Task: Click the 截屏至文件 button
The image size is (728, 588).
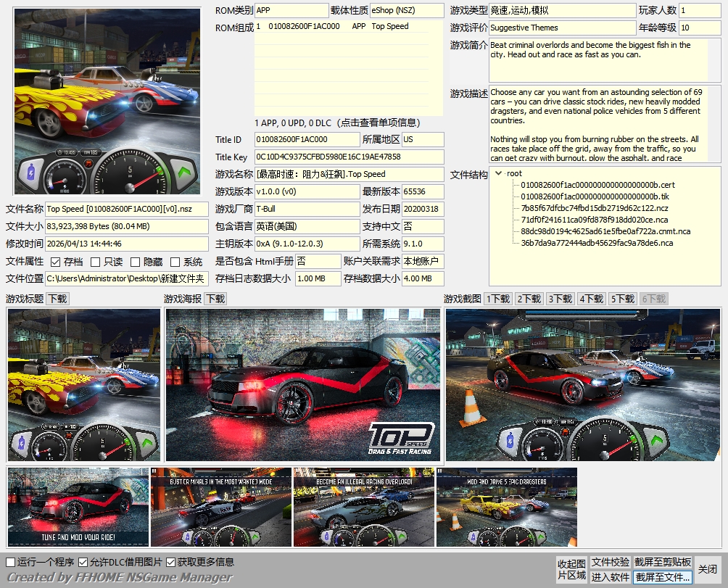Action: click(x=663, y=577)
